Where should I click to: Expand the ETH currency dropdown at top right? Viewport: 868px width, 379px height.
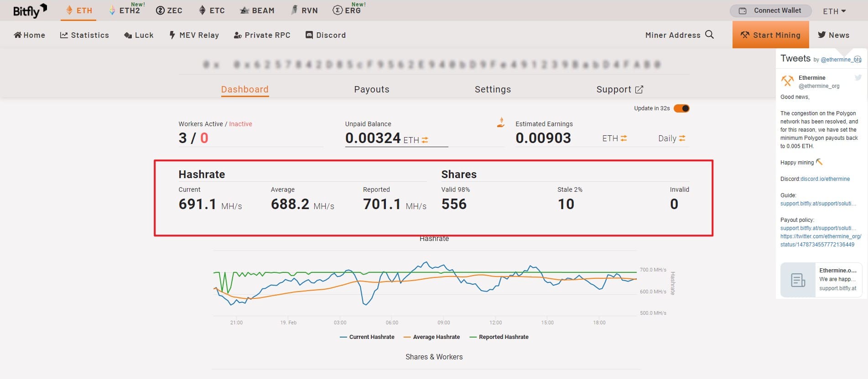(834, 11)
